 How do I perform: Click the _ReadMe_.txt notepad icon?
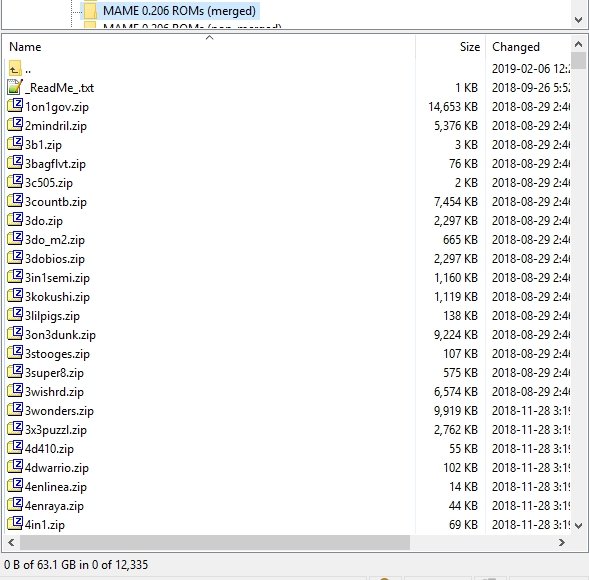pyautogui.click(x=15, y=87)
